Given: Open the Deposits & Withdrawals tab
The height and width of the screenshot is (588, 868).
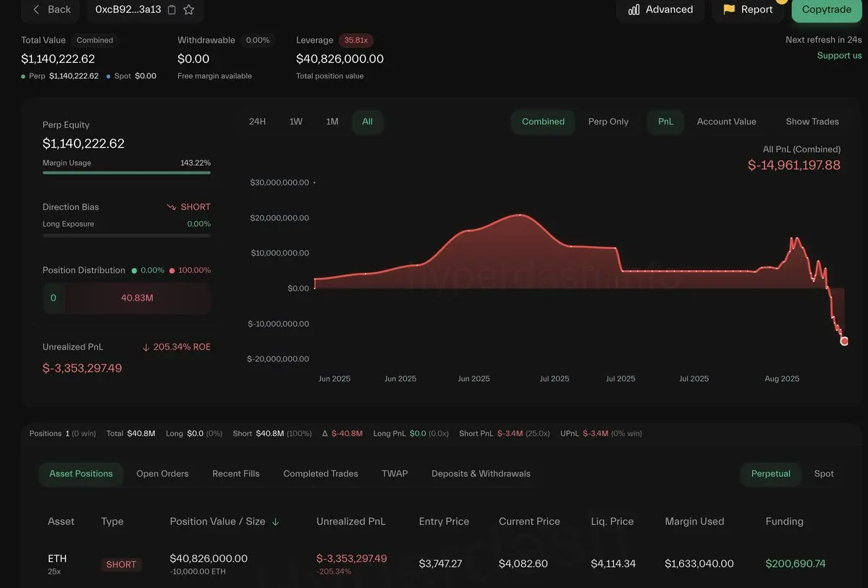Looking at the screenshot, I should point(481,474).
